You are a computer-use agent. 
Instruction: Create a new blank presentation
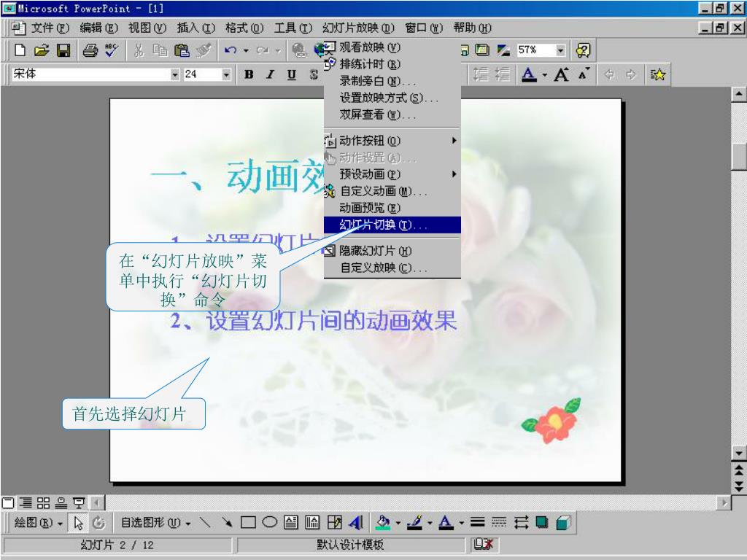coord(20,50)
